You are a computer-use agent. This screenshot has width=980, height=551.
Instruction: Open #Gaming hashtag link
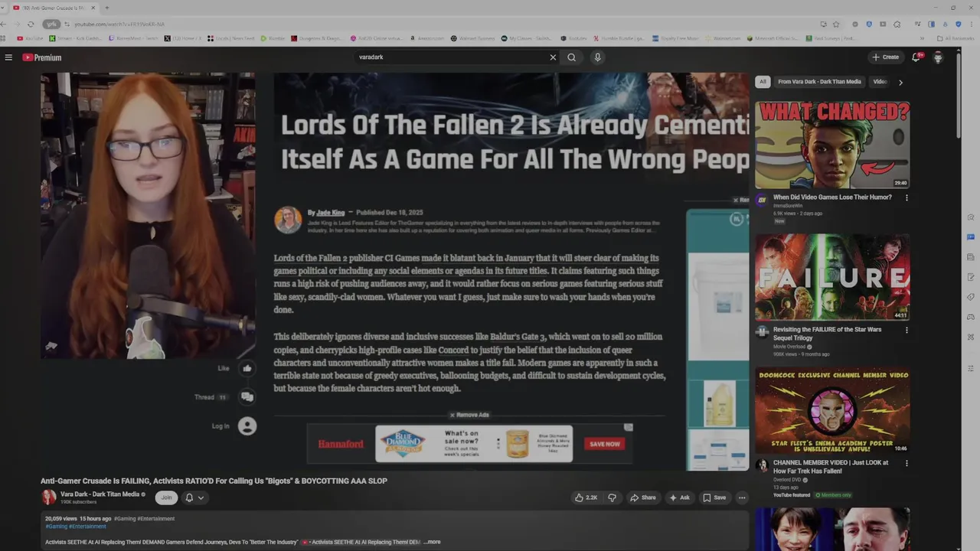[57, 527]
